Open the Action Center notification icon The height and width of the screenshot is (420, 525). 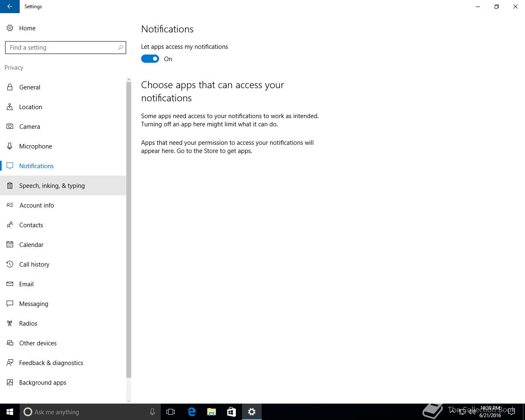point(511,412)
